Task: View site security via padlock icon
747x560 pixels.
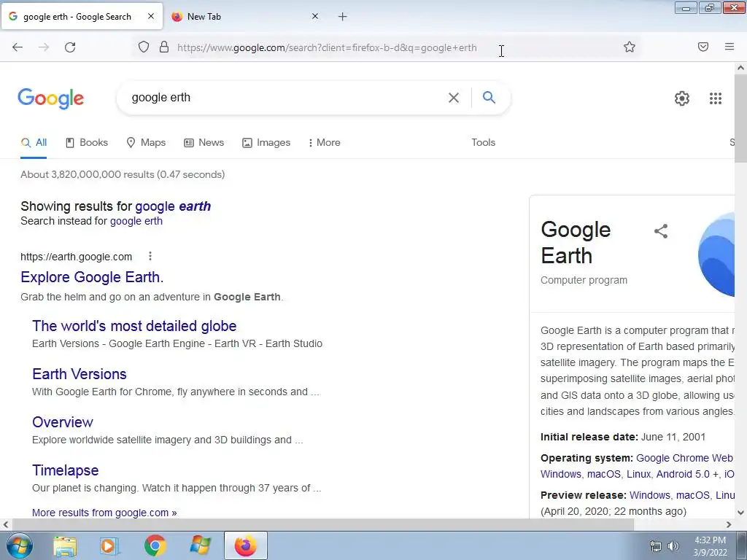Action: (x=164, y=47)
